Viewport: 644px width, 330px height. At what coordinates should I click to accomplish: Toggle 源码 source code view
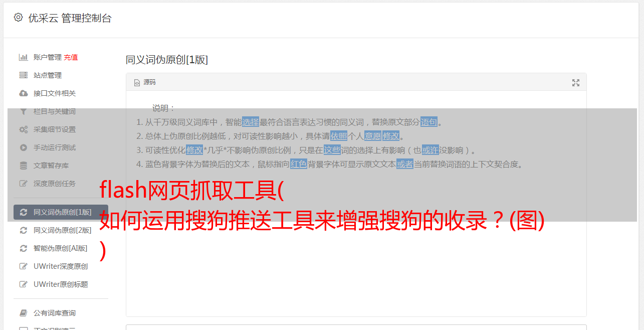[x=145, y=82]
